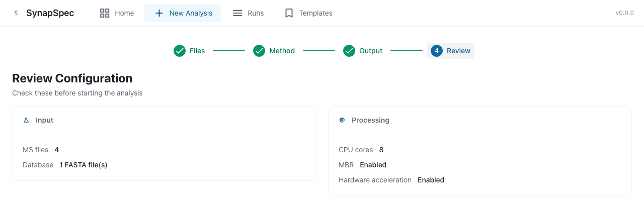This screenshot has width=644, height=199.
Task: Click the CPU cores label
Action: [x=356, y=150]
